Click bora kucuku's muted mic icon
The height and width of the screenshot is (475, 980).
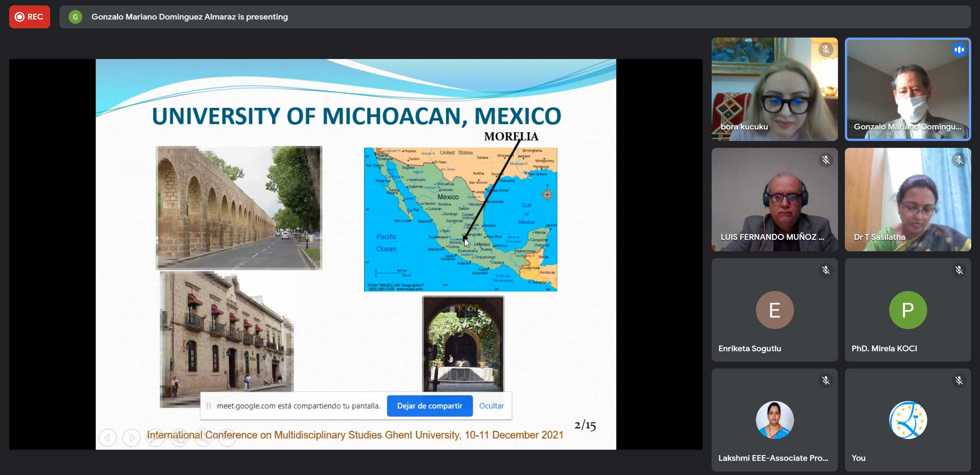[826, 50]
